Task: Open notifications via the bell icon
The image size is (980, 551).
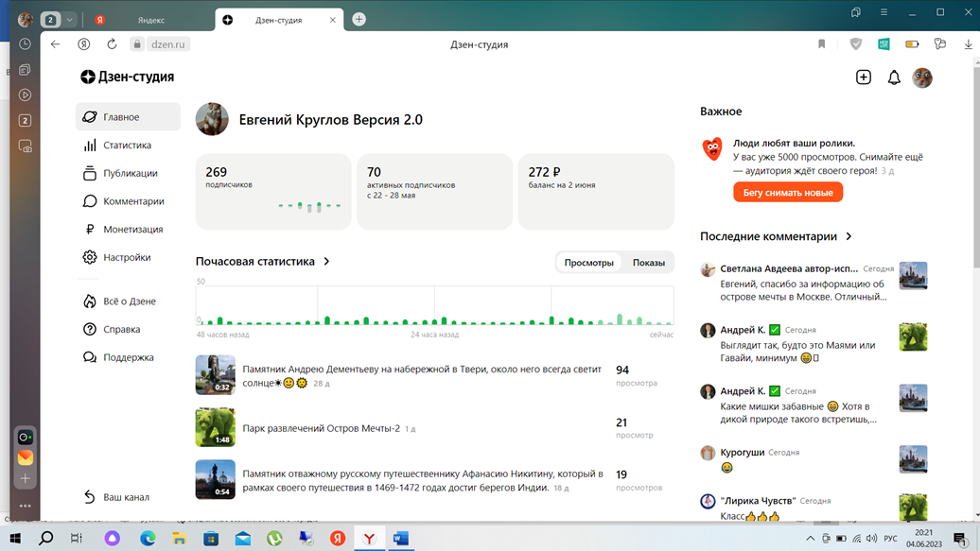Action: [893, 77]
